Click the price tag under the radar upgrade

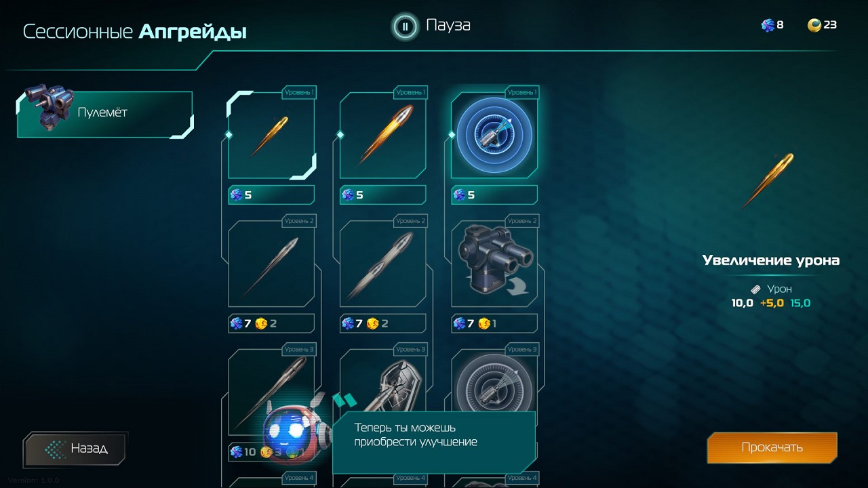tap(494, 195)
